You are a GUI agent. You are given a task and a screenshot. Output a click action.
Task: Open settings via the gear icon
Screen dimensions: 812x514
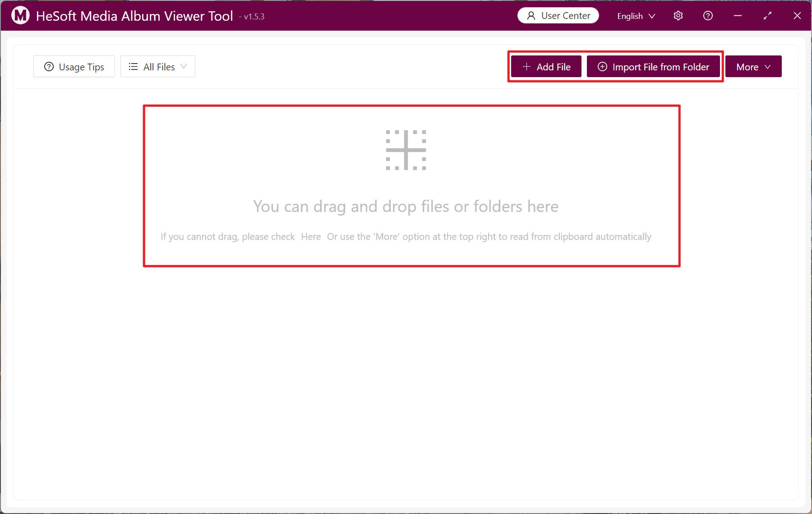[678, 16]
